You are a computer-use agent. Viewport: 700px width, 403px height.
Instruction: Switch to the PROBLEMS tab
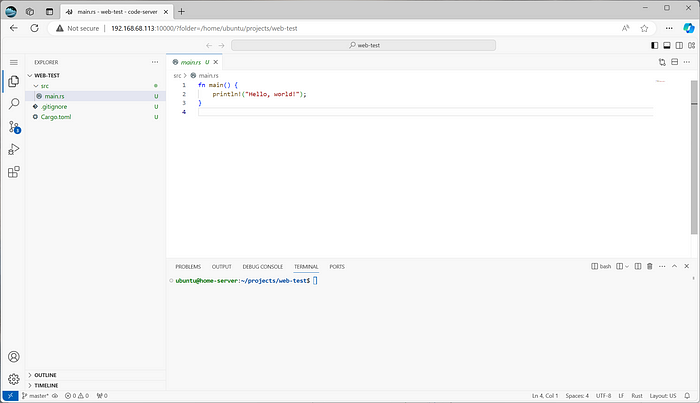[188, 267]
